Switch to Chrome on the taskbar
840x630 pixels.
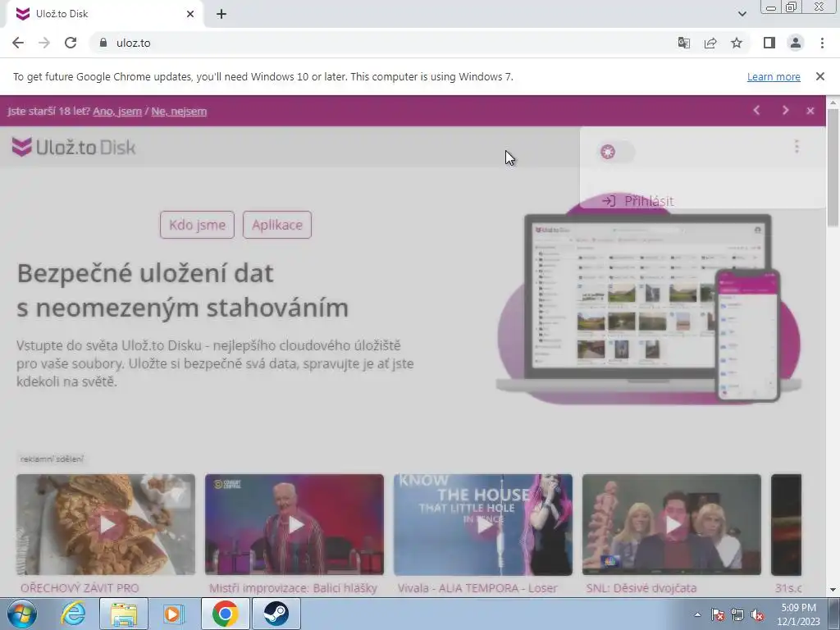[225, 614]
